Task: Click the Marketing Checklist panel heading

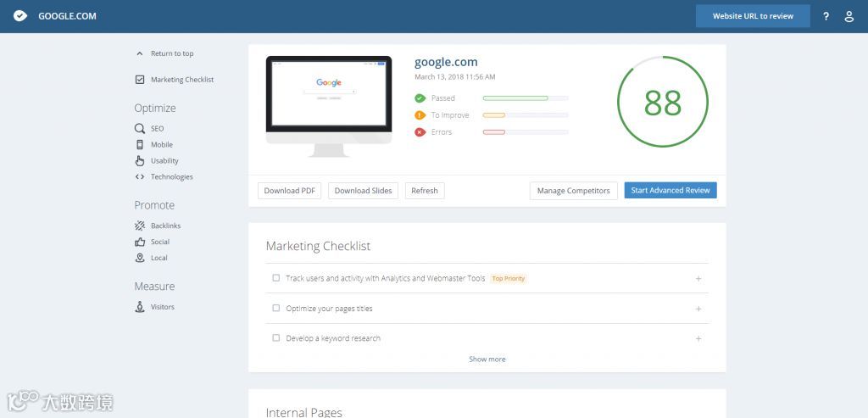Action: click(x=319, y=246)
